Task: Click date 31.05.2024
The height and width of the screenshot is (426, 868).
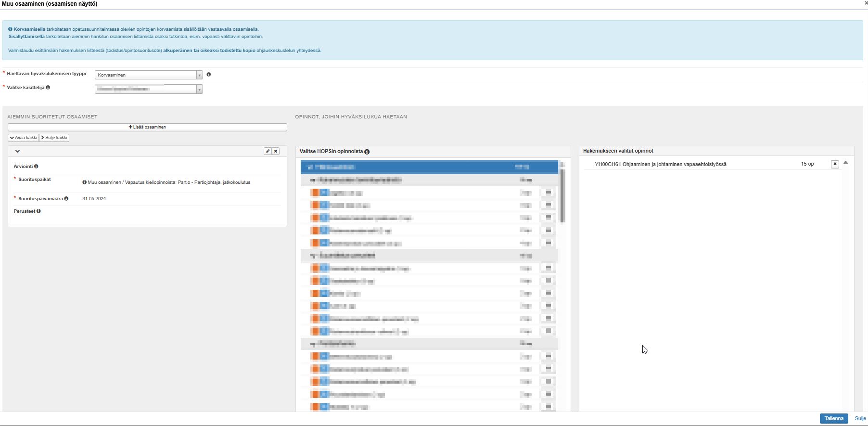Action: click(x=94, y=199)
